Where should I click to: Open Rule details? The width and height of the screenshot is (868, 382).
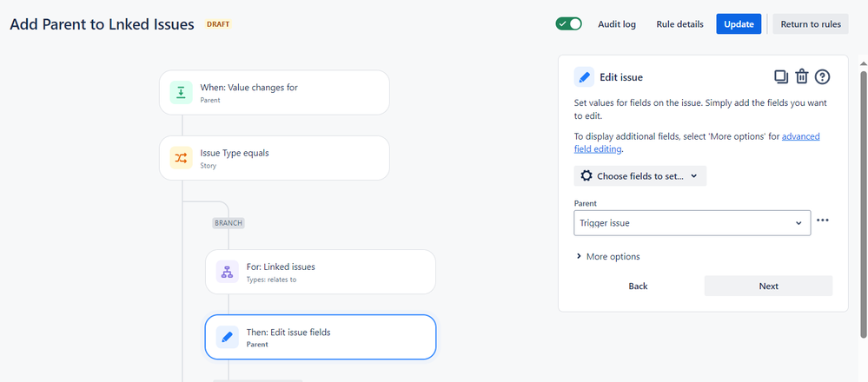[679, 24]
